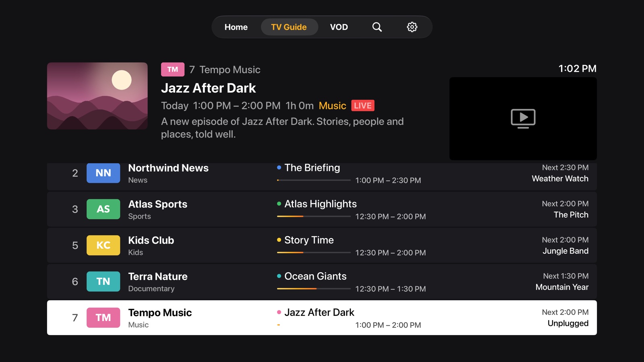Click the Atlas Highlights progress bar
644x362 pixels.
[x=314, y=216]
